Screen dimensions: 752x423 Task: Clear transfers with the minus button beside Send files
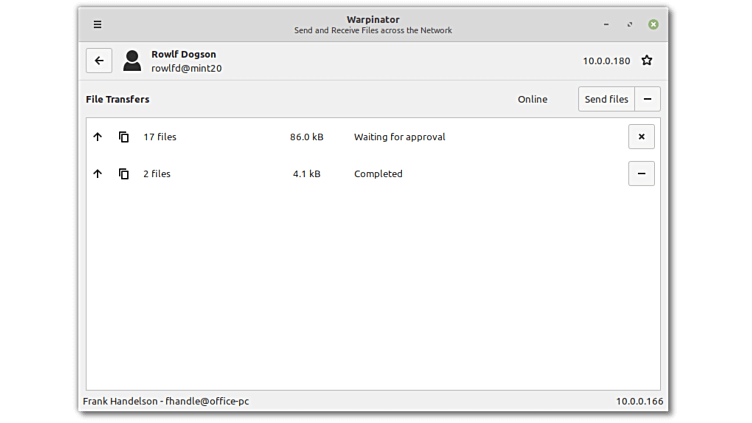(x=647, y=99)
